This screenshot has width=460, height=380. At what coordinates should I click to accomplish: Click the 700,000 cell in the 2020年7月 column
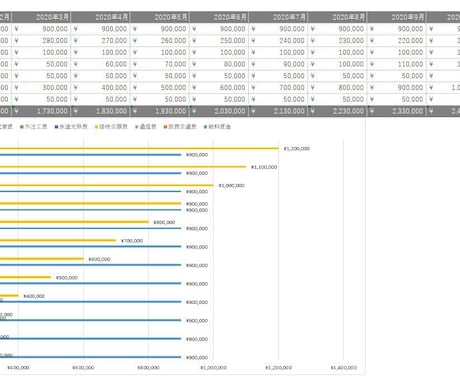pyautogui.click(x=278, y=88)
